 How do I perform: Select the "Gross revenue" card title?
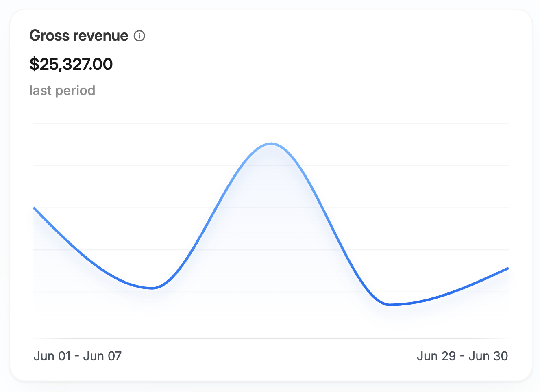tap(79, 36)
